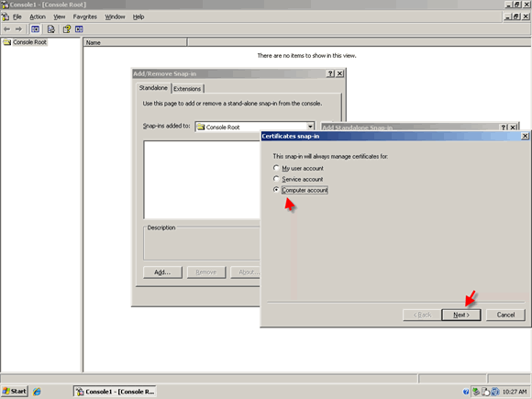Viewport: 532px width, 399px height.
Task: Click the Back arrow toolbar icon
Action: click(6, 29)
